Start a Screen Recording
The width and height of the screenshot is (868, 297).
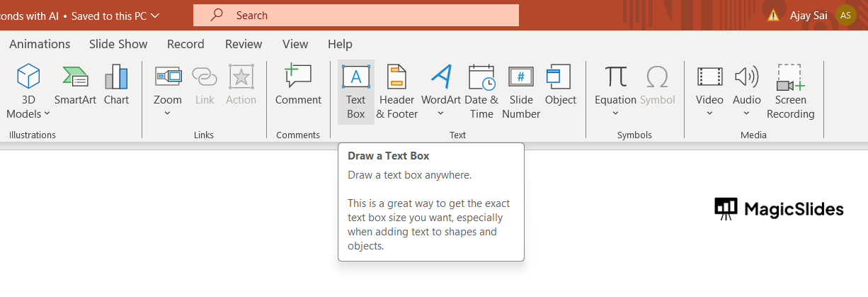pos(790,91)
